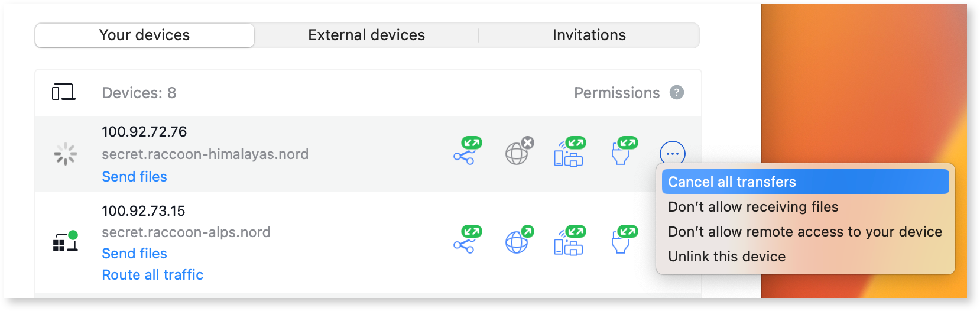The width and height of the screenshot is (980, 311).
Task: Click the loading spinner icon for secret.raccoon-himalayas.nord
Action: 65,154
